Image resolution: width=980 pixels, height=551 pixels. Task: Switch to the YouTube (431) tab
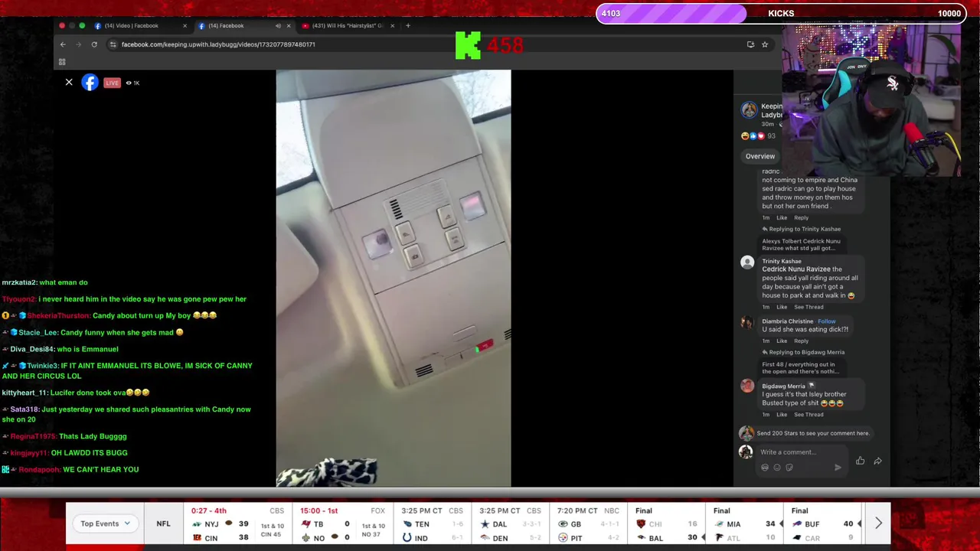coord(348,26)
